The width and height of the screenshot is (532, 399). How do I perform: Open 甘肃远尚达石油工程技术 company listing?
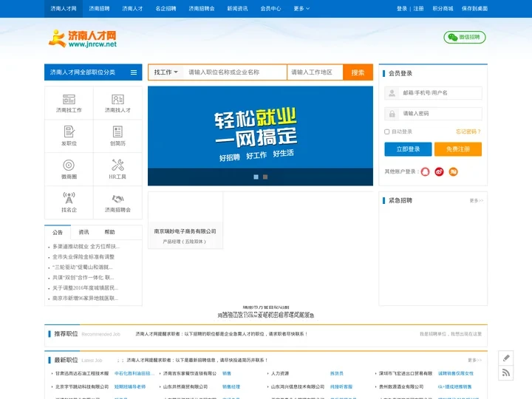click(x=82, y=373)
